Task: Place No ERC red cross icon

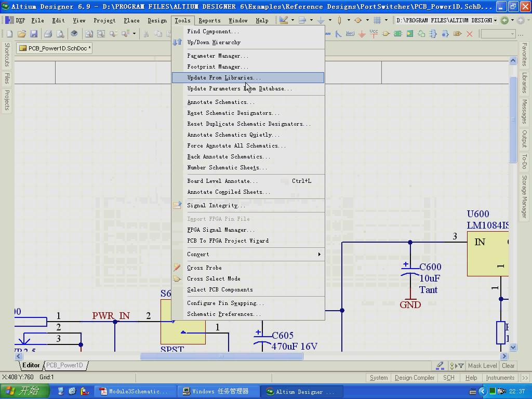Action: (x=470, y=34)
